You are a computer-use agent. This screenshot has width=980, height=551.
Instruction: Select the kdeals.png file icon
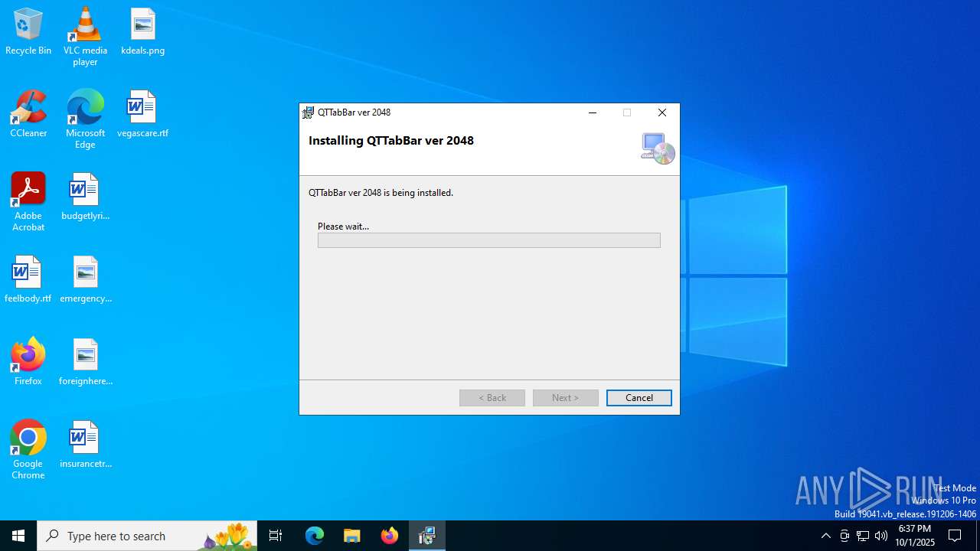[x=142, y=32]
